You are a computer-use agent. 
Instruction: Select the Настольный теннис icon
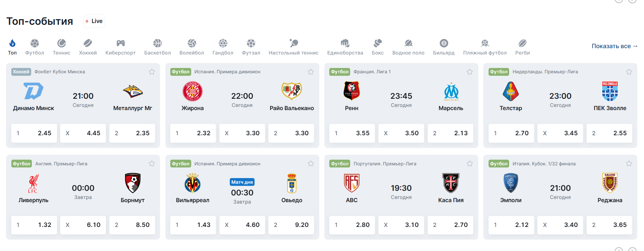(x=293, y=43)
